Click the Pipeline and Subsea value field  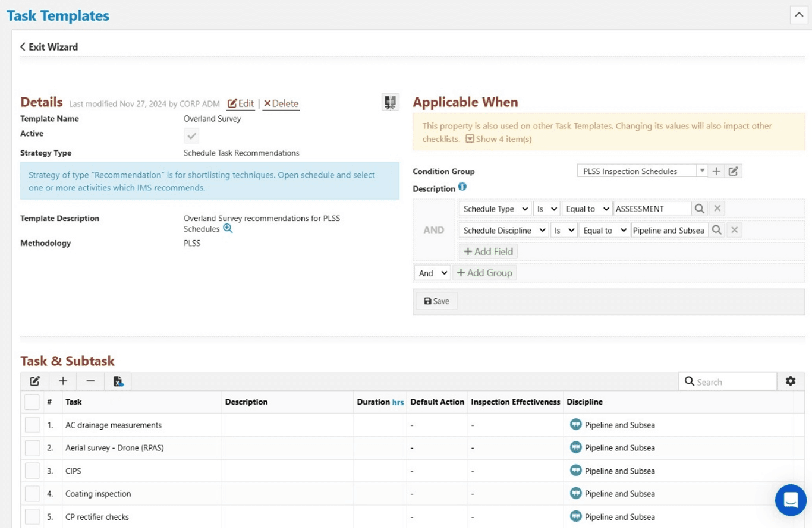tap(669, 231)
